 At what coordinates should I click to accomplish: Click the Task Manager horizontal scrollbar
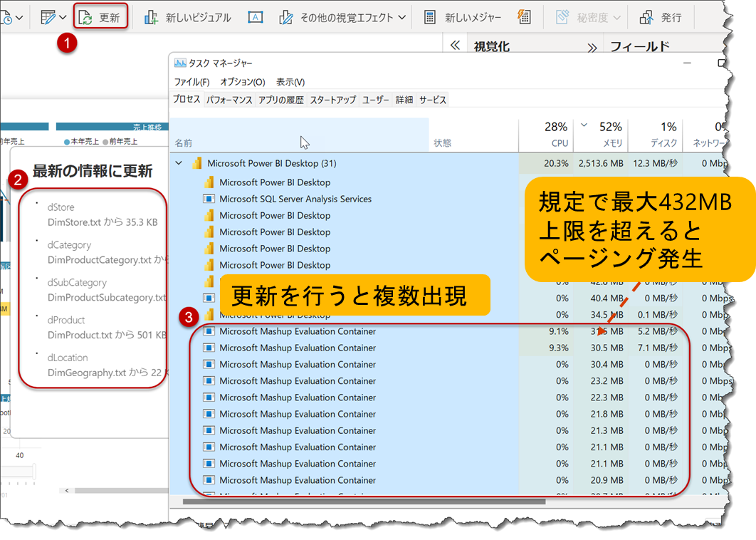pyautogui.click(x=364, y=502)
